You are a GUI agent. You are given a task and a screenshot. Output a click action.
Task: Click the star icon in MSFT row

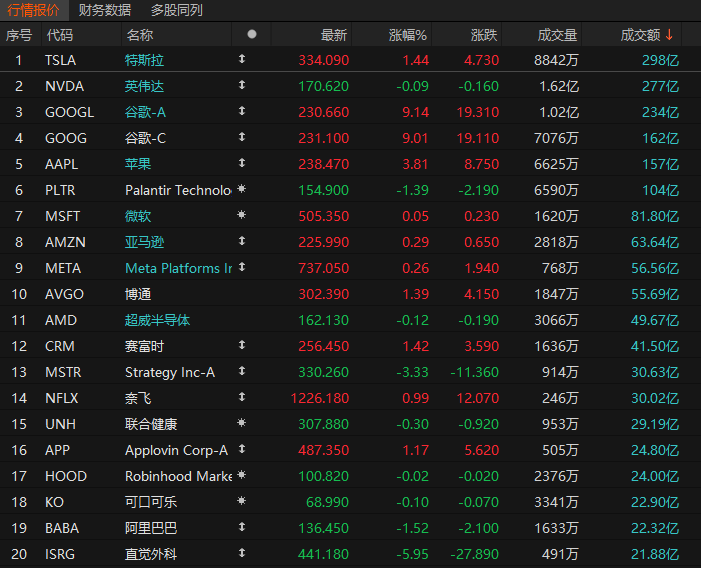[x=241, y=215]
